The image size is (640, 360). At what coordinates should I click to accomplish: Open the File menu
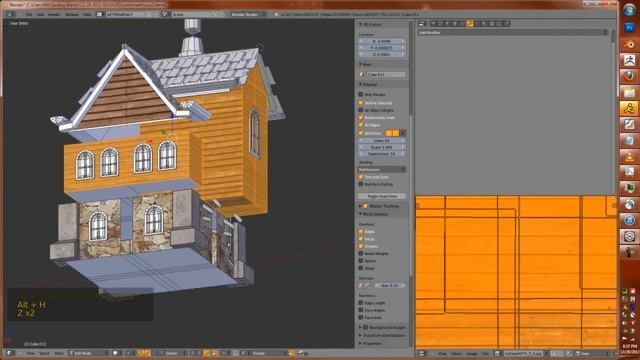point(29,14)
